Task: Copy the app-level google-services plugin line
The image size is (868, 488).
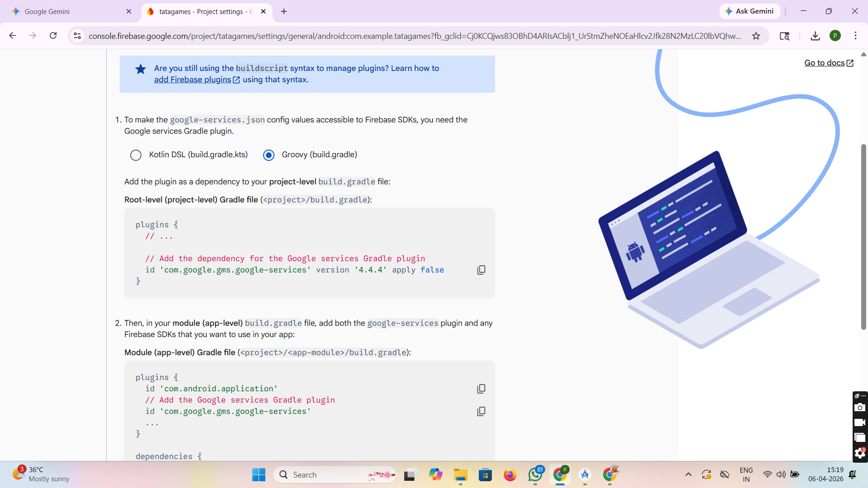Action: coord(481,411)
